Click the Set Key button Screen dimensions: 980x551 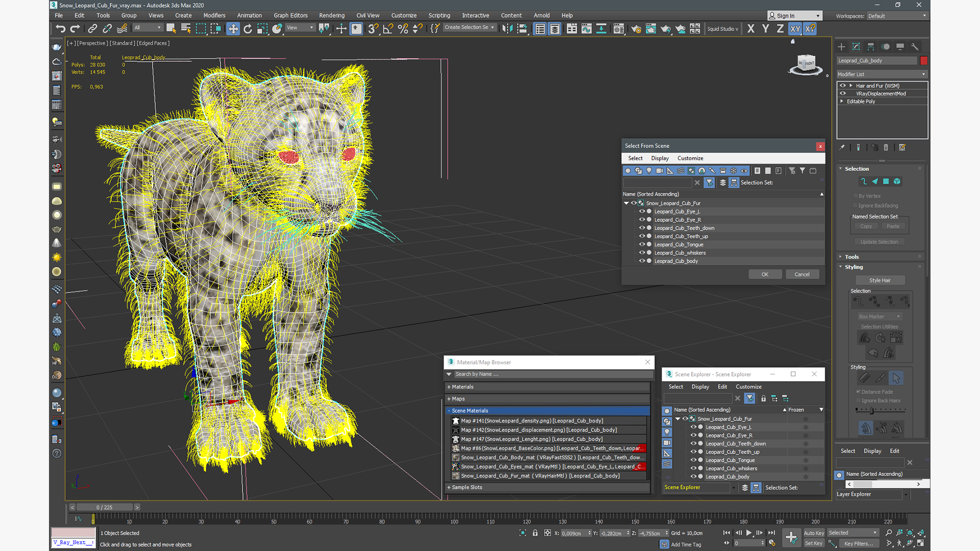click(x=813, y=544)
